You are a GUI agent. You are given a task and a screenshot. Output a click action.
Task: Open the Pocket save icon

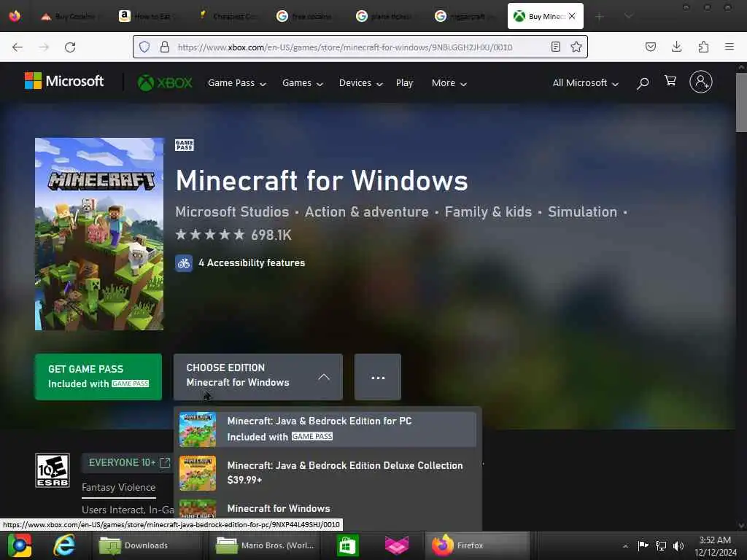[x=650, y=47]
